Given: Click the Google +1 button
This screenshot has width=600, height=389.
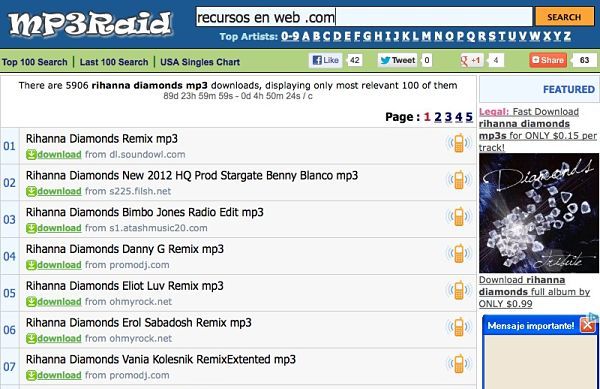Looking at the screenshot, I should [x=471, y=60].
